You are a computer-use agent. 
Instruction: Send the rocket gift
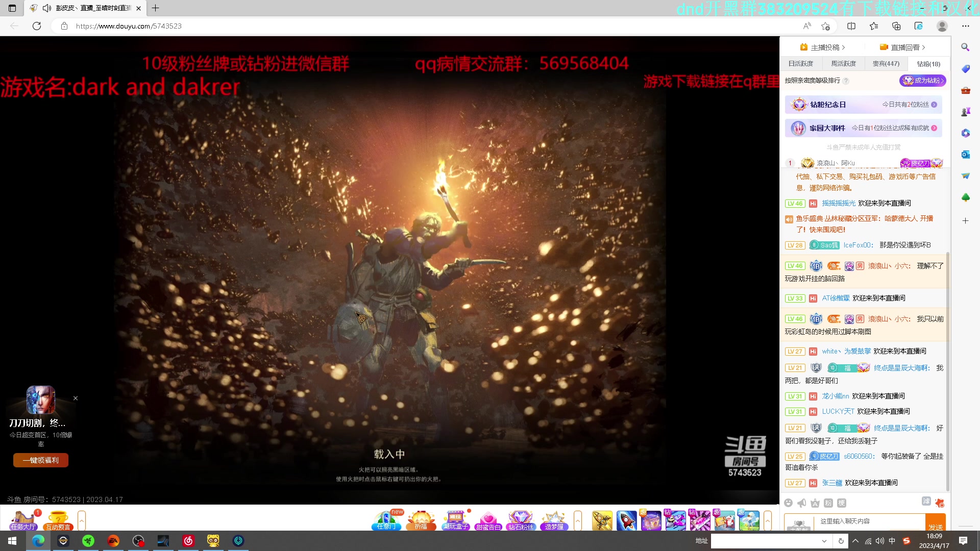pyautogui.click(x=627, y=521)
